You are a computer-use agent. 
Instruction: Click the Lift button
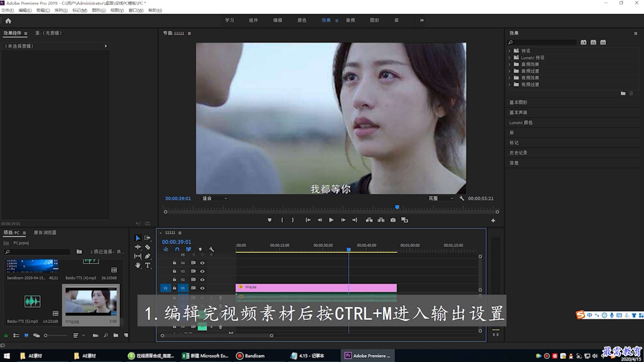[369, 220]
